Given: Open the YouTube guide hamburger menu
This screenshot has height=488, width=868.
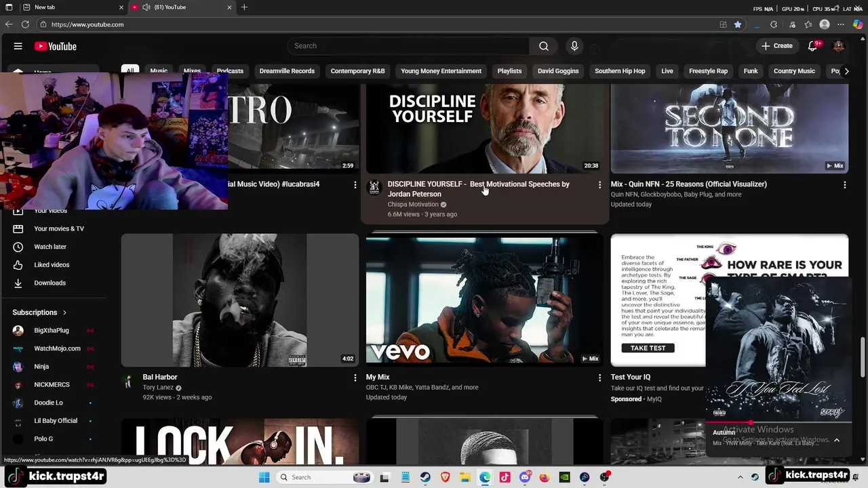Looking at the screenshot, I should tap(18, 46).
